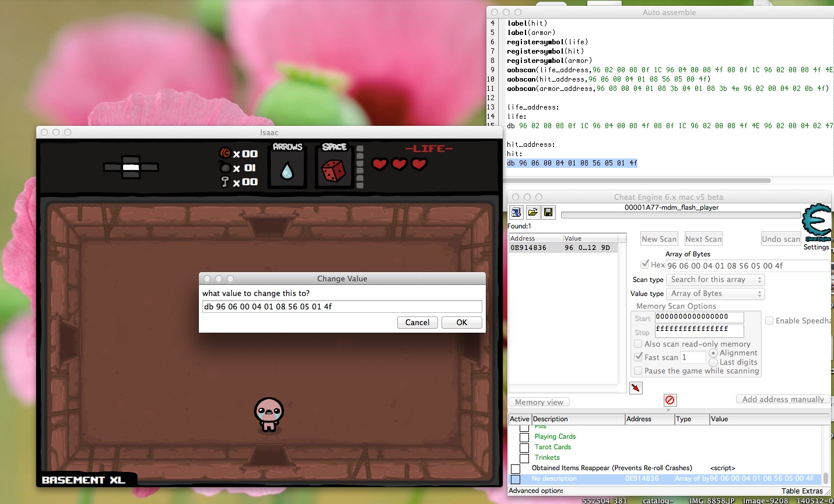Click the teardrop icon in Arrows slot
The height and width of the screenshot is (504, 834).
(287, 171)
